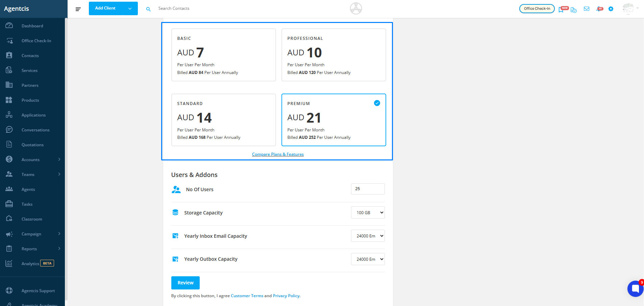
Task: Open the bookmark icon marked NEW
Action: [x=561, y=9]
